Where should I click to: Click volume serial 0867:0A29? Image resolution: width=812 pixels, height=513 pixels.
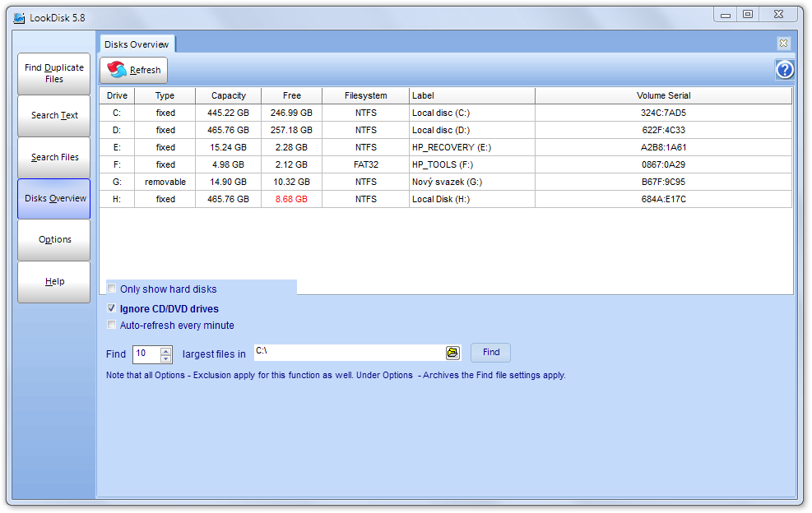click(663, 164)
